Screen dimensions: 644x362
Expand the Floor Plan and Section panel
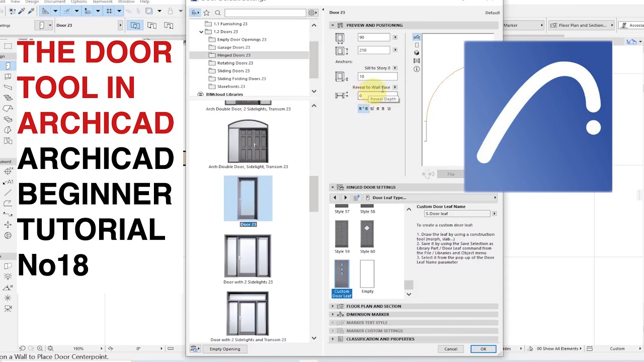[333, 306]
